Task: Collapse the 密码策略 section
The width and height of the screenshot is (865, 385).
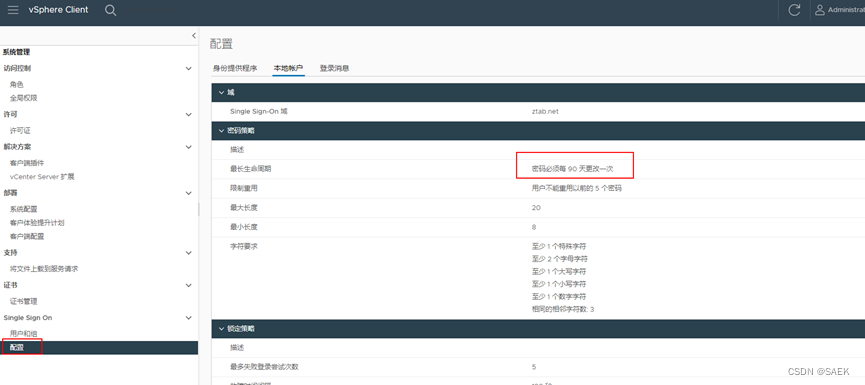Action: (x=222, y=131)
